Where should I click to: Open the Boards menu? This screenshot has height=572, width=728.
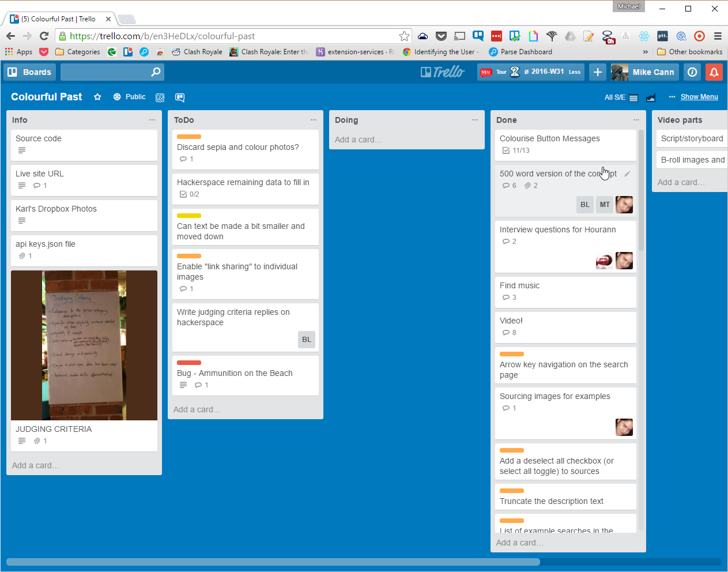point(29,72)
